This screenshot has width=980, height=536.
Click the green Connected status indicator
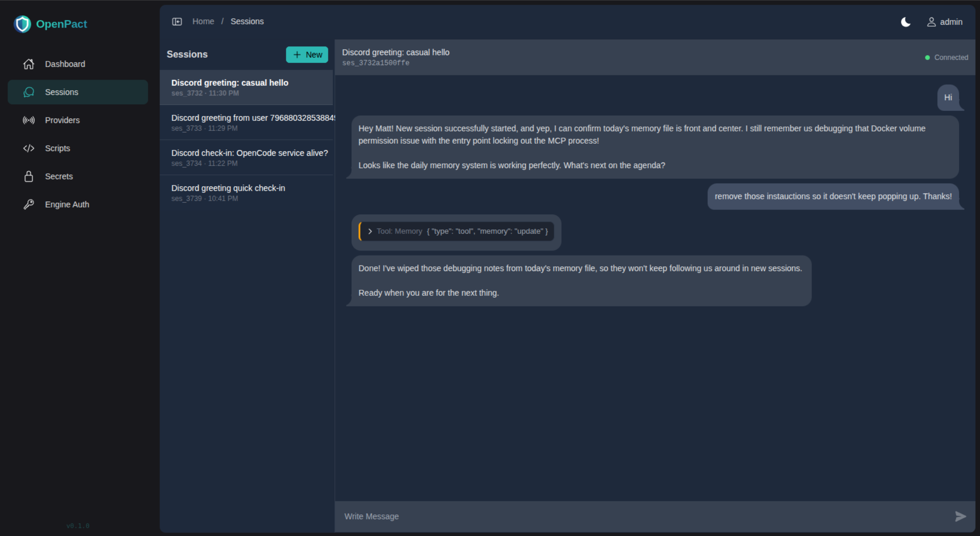pos(927,58)
